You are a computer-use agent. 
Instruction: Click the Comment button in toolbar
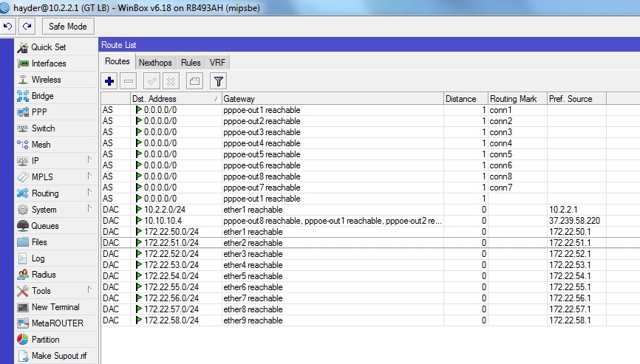coord(194,81)
